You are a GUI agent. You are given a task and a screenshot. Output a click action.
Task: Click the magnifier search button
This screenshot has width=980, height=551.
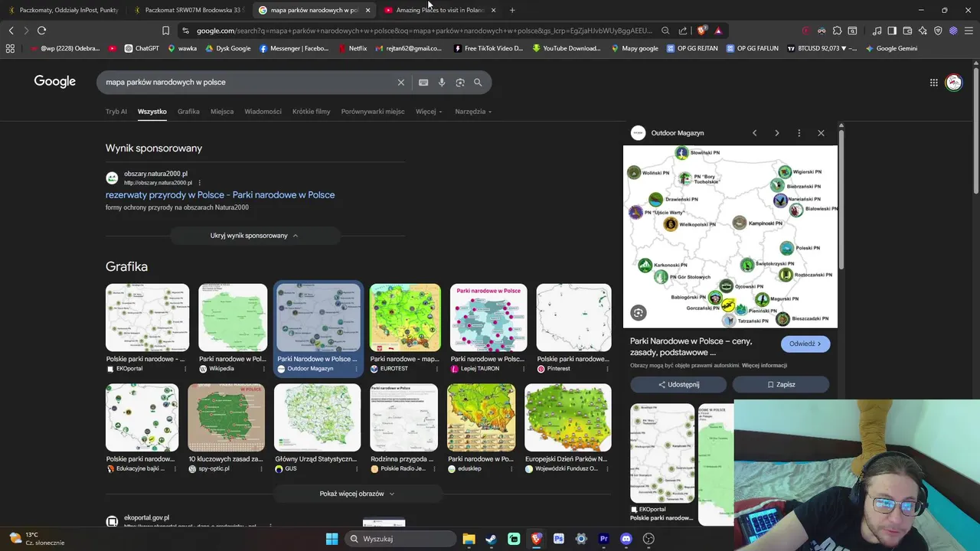[478, 83]
